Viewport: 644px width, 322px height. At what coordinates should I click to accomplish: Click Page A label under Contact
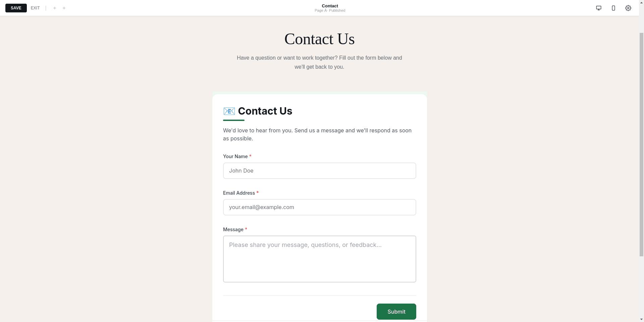(321, 10)
